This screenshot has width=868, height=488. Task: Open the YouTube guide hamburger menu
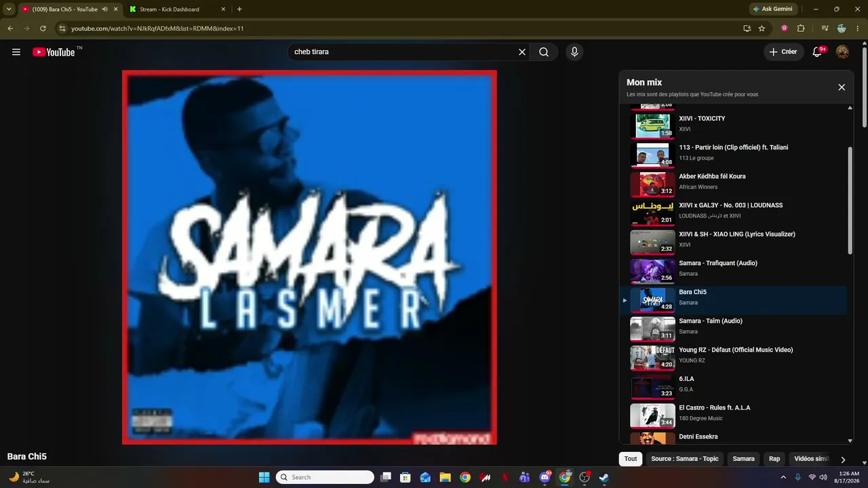16,52
